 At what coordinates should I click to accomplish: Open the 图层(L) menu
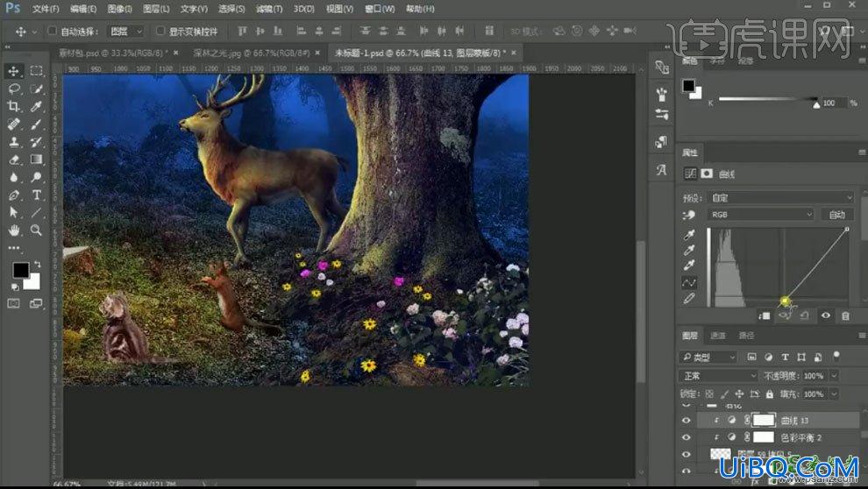pyautogui.click(x=156, y=9)
